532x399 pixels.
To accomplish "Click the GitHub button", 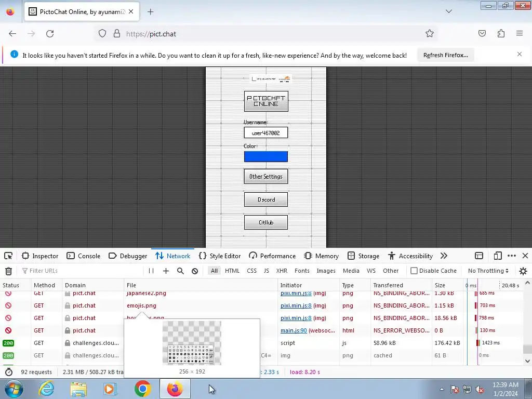I will point(266,222).
